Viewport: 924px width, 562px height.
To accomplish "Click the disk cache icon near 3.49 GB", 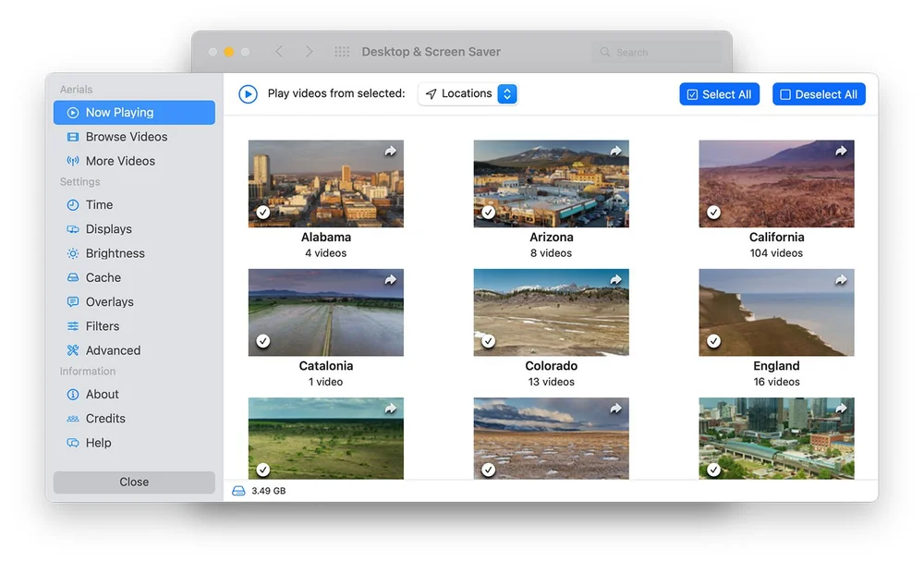I will [238, 491].
